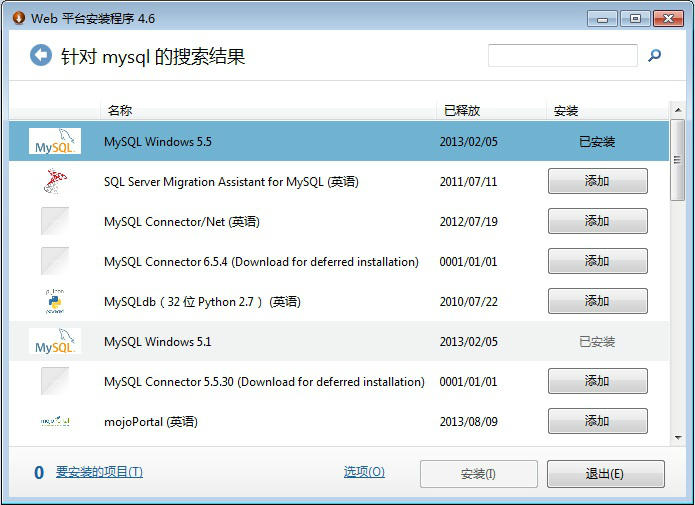Click the date 2011/07/11
This screenshot has height=505, width=695.
coord(469,181)
